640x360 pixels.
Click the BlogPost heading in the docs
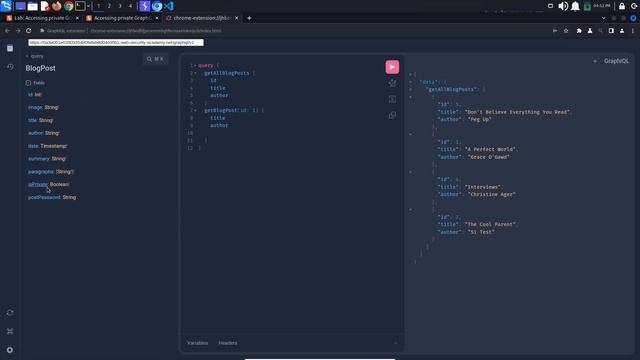[x=40, y=68]
